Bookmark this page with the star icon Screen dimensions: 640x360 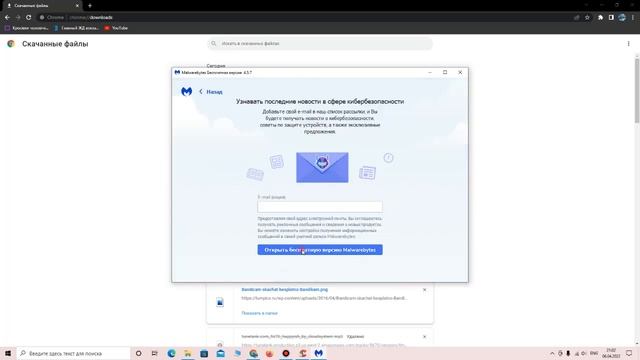point(587,18)
